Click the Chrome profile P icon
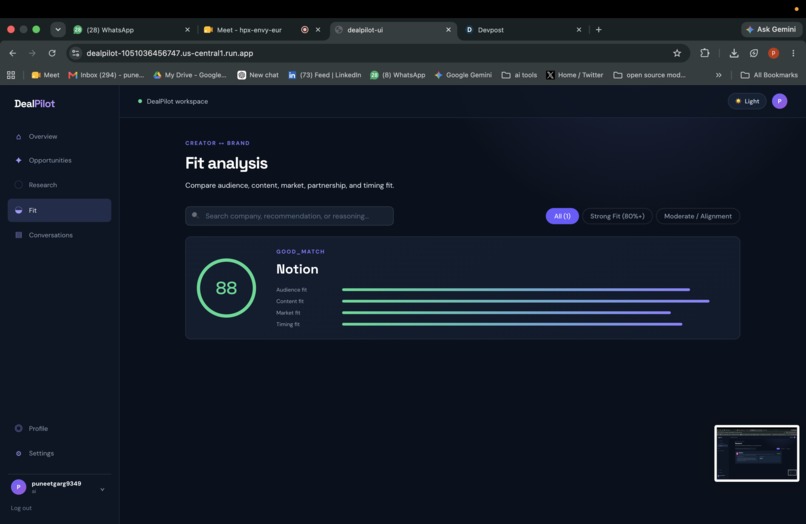 tap(773, 53)
